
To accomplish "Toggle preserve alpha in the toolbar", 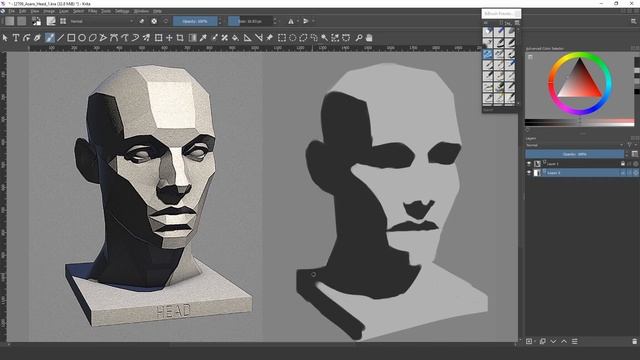I will click(x=154, y=21).
